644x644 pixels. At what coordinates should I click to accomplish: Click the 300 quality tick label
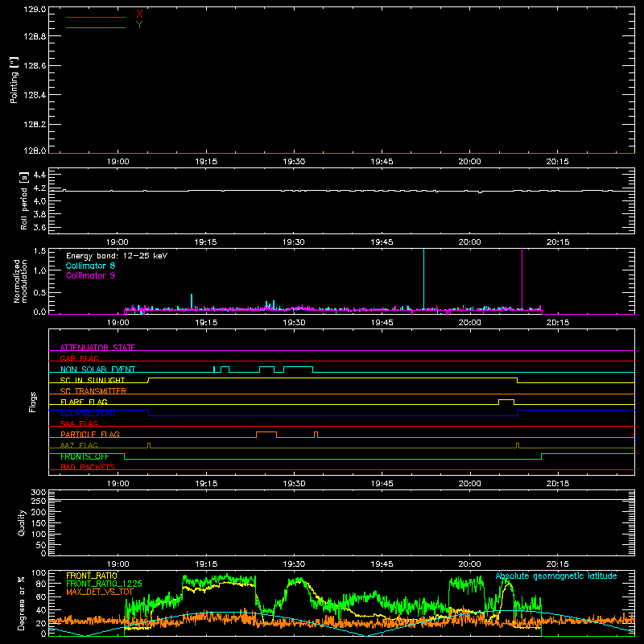[39, 492]
